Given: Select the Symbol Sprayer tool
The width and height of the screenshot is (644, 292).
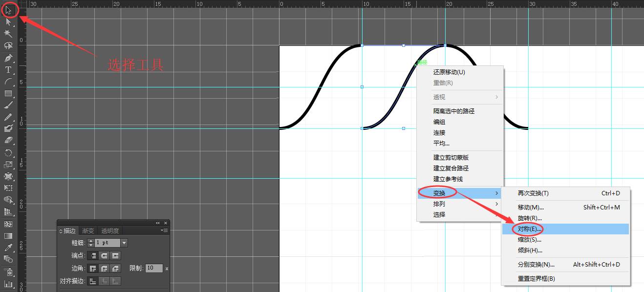Looking at the screenshot, I should click(8, 271).
